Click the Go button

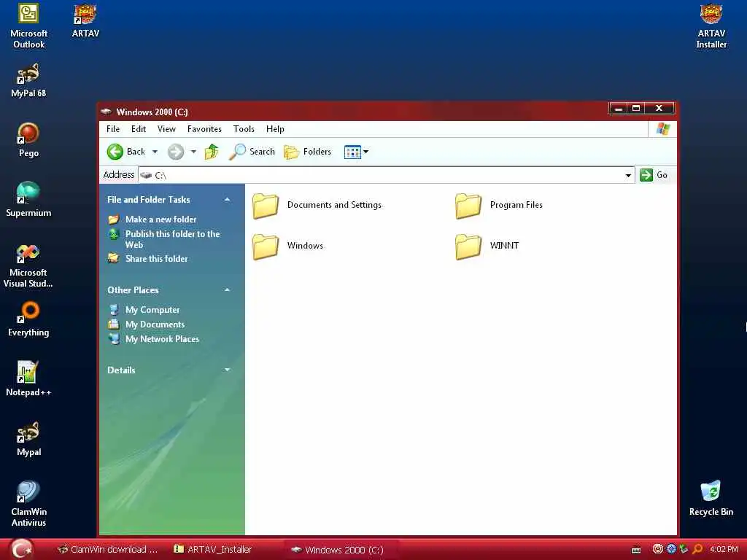click(x=654, y=175)
